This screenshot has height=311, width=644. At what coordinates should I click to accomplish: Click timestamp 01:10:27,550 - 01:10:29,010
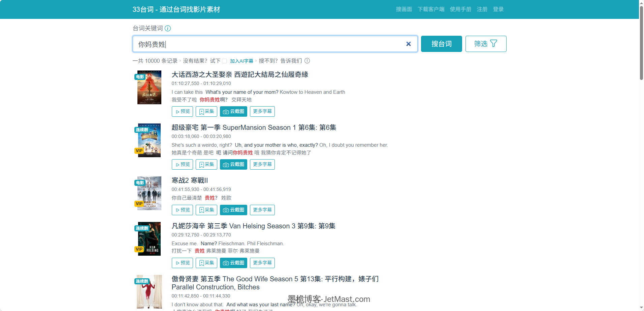(x=201, y=83)
